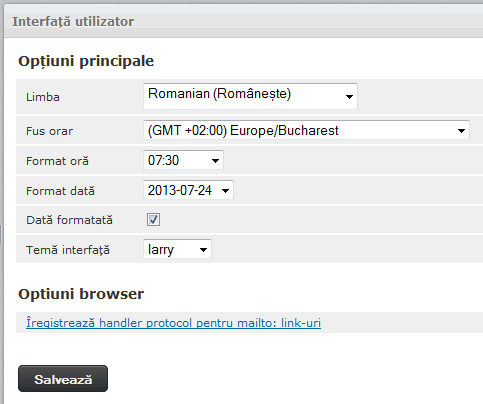The image size is (483, 404).
Task: Click the Opțiuni principale section heading
Action: click(86, 61)
